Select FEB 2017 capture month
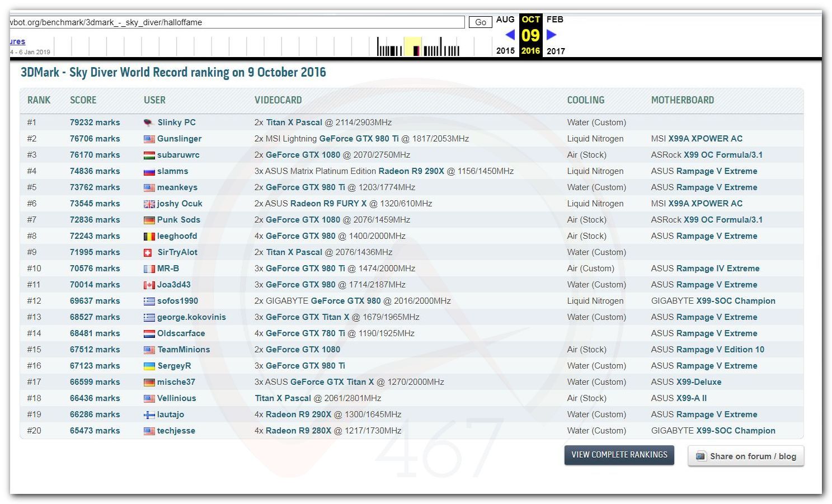 click(x=556, y=35)
